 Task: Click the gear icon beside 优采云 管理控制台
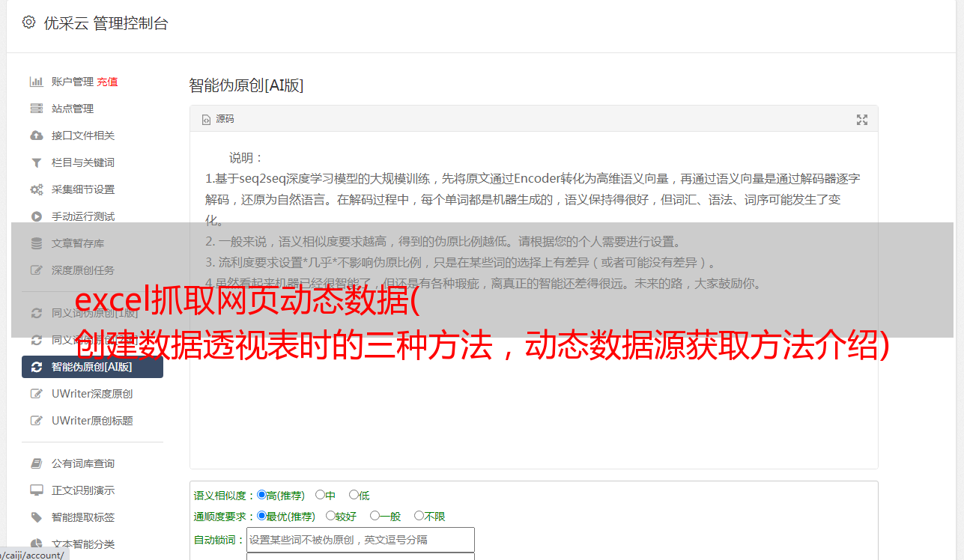(x=28, y=22)
